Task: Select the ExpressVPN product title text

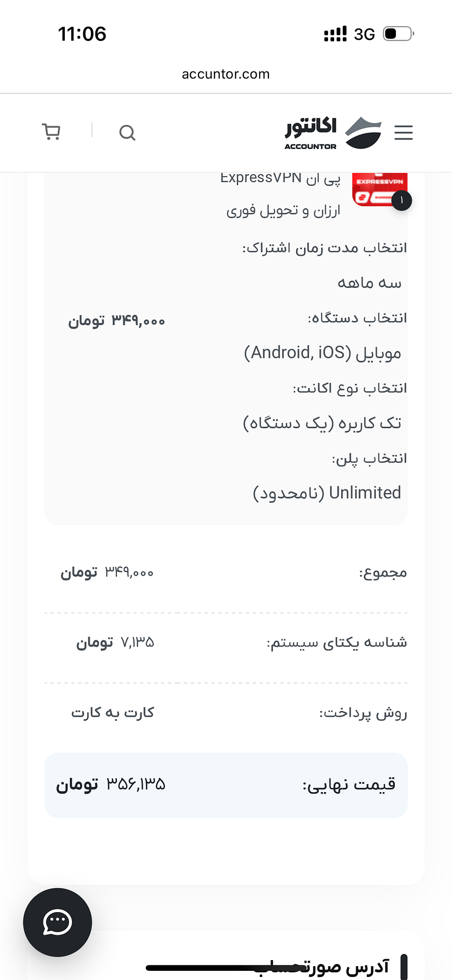Action: pyautogui.click(x=281, y=194)
